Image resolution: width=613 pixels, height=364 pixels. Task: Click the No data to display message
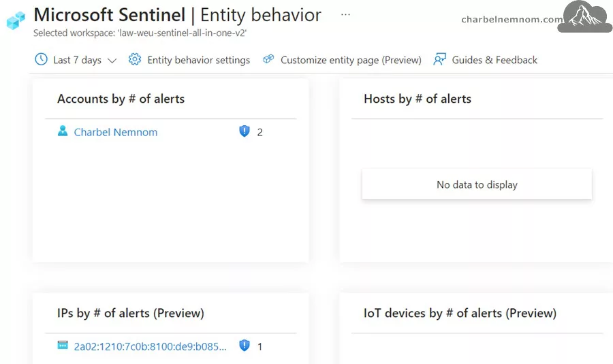pyautogui.click(x=477, y=184)
